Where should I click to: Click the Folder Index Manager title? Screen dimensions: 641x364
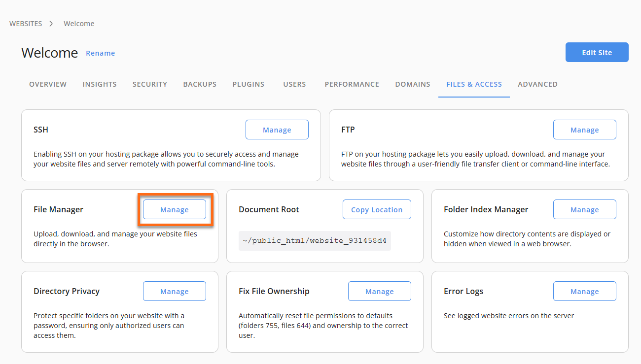click(x=486, y=209)
